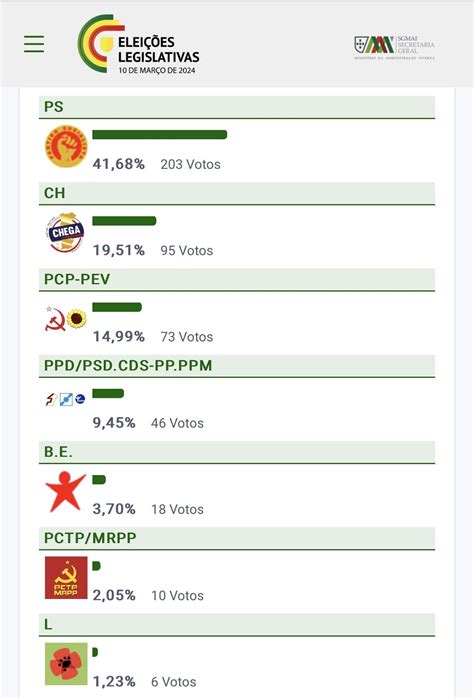The height and width of the screenshot is (699, 474).
Task: Click the Livre poppy flower logo
Action: 66,664
